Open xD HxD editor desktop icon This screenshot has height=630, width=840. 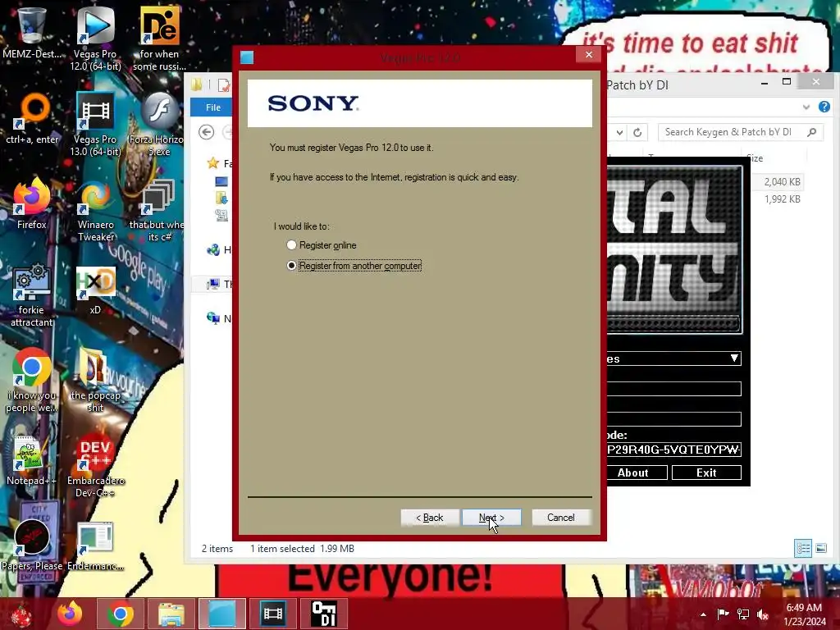tap(95, 290)
